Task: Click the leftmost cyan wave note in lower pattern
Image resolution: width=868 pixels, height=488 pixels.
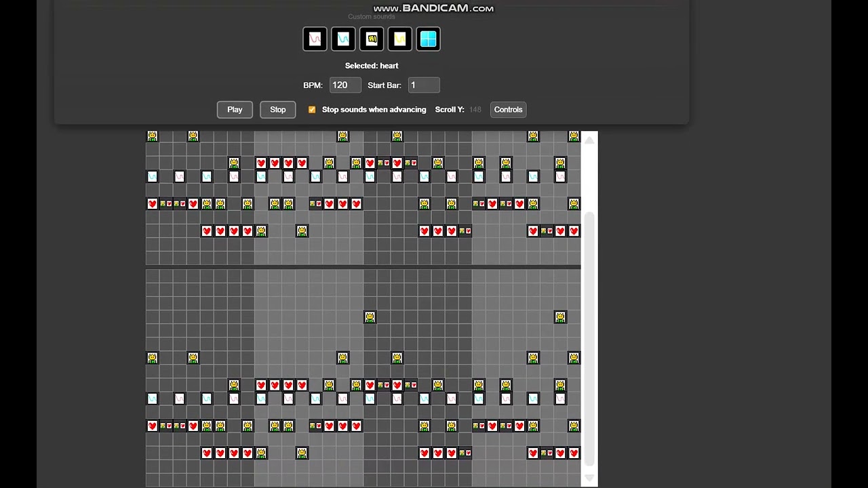Action: tap(152, 399)
